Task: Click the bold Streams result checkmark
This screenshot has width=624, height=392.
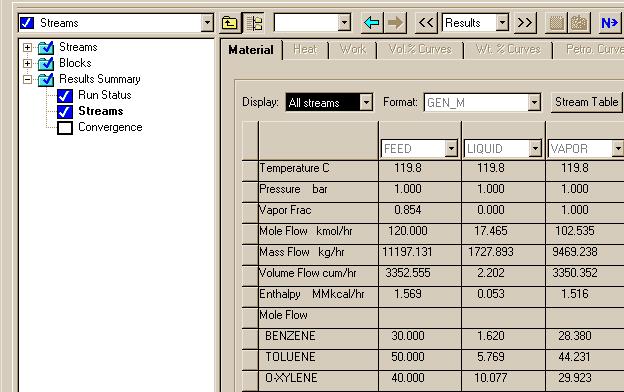Action: pyautogui.click(x=65, y=111)
